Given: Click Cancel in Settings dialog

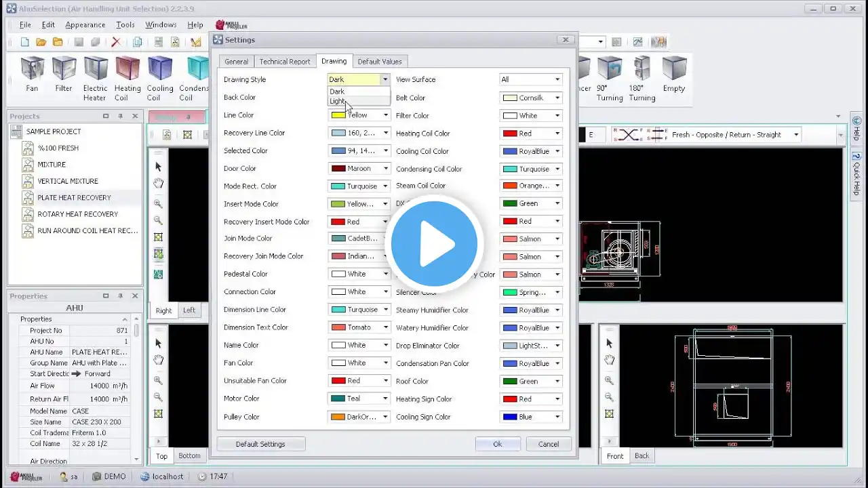Looking at the screenshot, I should click(x=549, y=444).
